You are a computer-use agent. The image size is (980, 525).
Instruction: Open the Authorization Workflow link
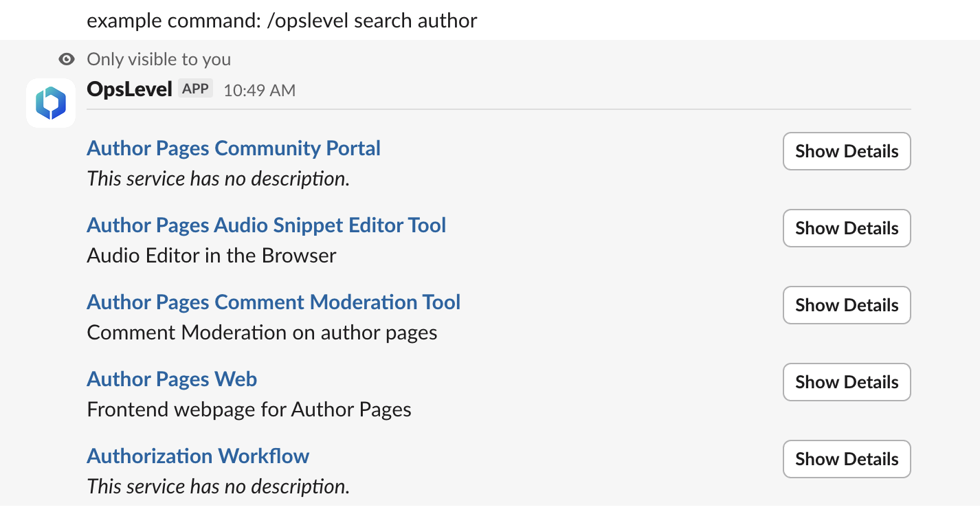tap(198, 456)
